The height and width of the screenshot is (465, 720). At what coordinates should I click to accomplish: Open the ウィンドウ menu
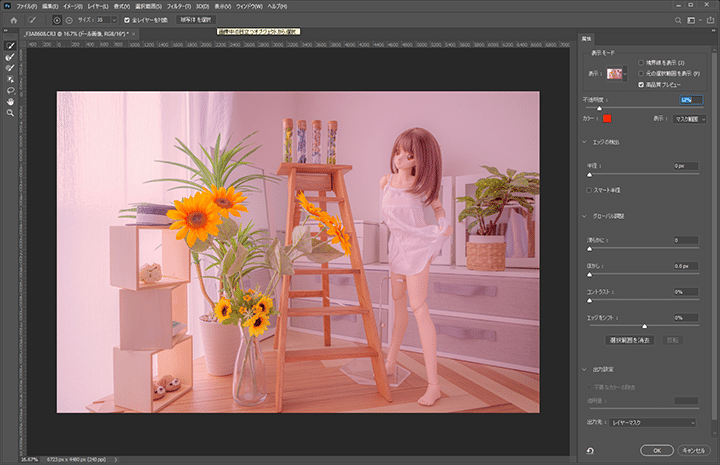click(249, 6)
